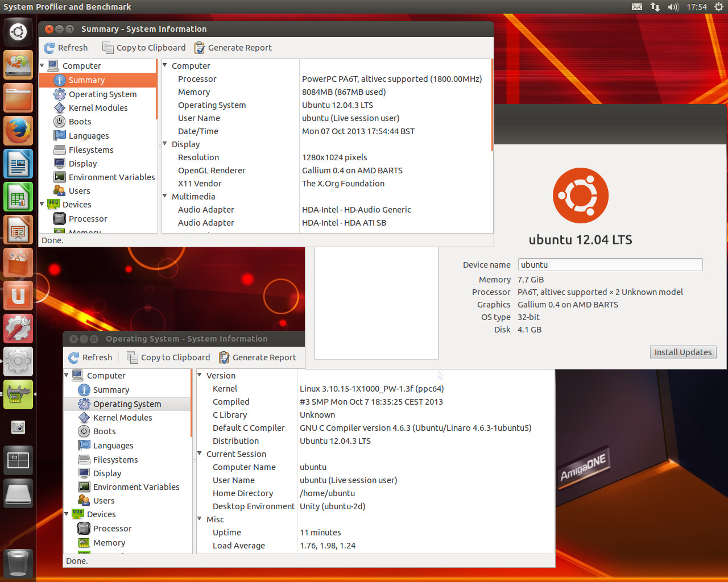Click Copy to Clipboard in Operating System window
The height and width of the screenshot is (582, 728).
pos(168,357)
